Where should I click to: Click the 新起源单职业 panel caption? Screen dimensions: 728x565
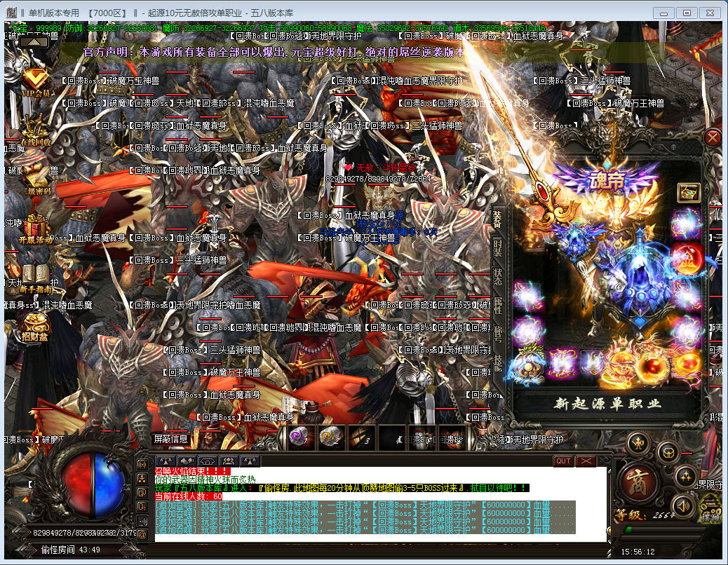tap(607, 403)
